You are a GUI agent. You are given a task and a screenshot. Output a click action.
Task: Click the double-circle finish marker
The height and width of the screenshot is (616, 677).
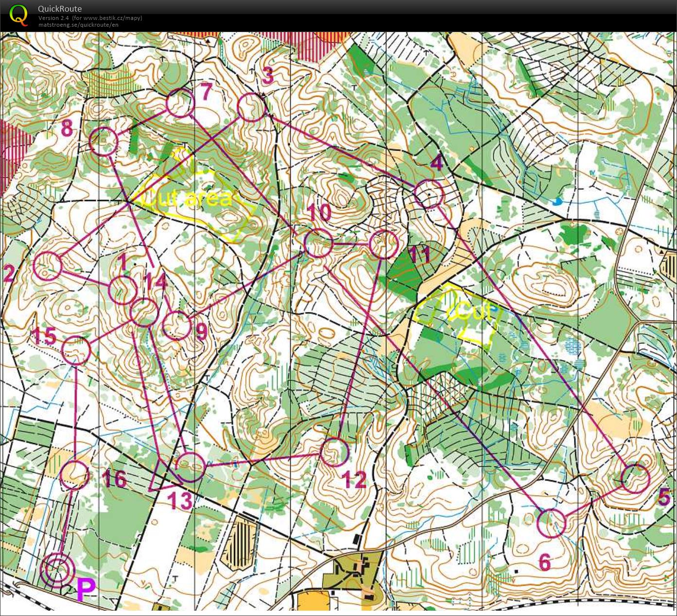(57, 570)
